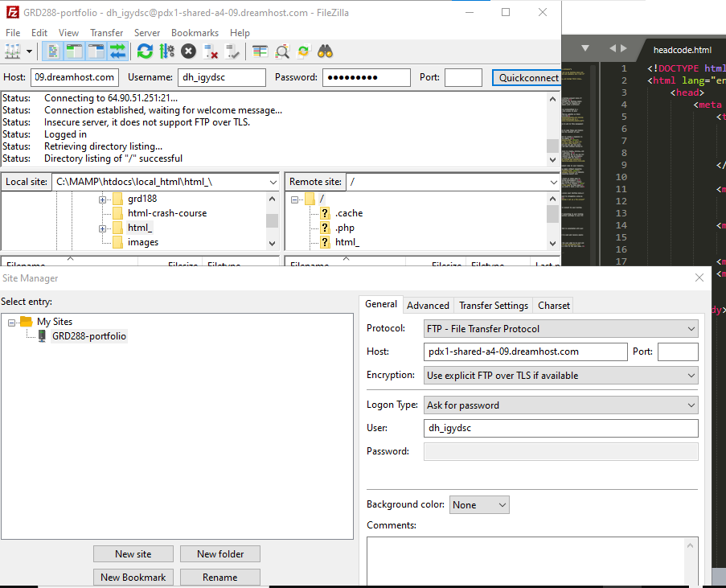
Task: Click the GRD288-portfolio server icon
Action: coord(42,336)
